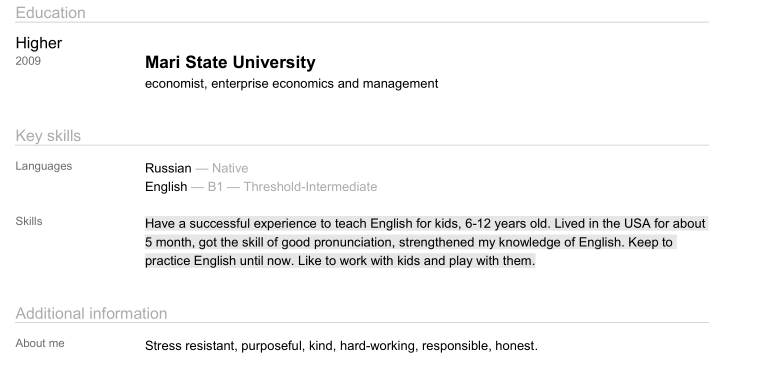Click the 2009 graduation year
This screenshot has height=378, width=759.
point(28,61)
